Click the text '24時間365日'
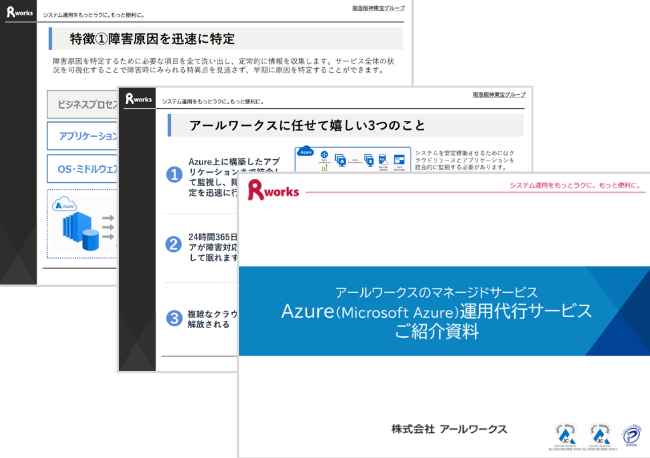The image size is (650, 458). [x=213, y=237]
